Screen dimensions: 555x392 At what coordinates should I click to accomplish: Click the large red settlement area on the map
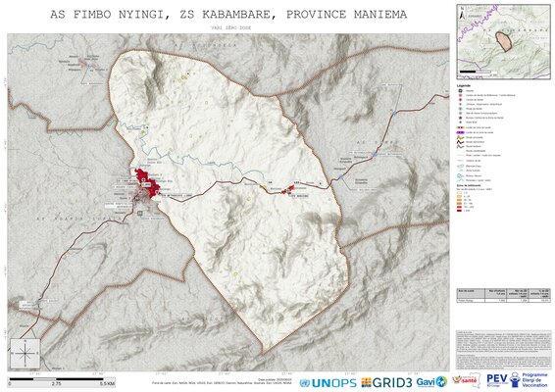point(147,183)
